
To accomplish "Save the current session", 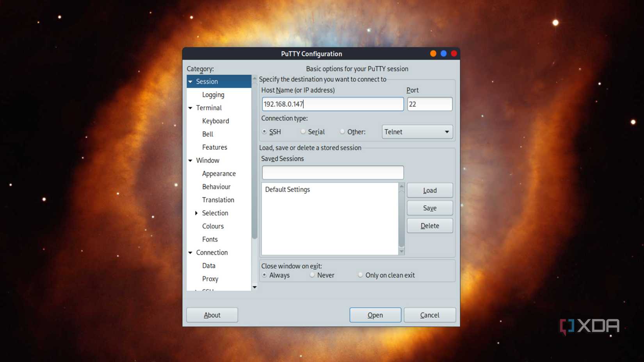I will [430, 208].
